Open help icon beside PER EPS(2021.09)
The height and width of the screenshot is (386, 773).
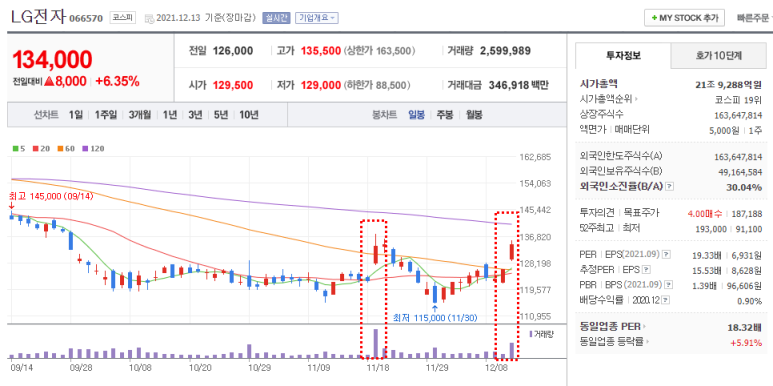coord(666,254)
